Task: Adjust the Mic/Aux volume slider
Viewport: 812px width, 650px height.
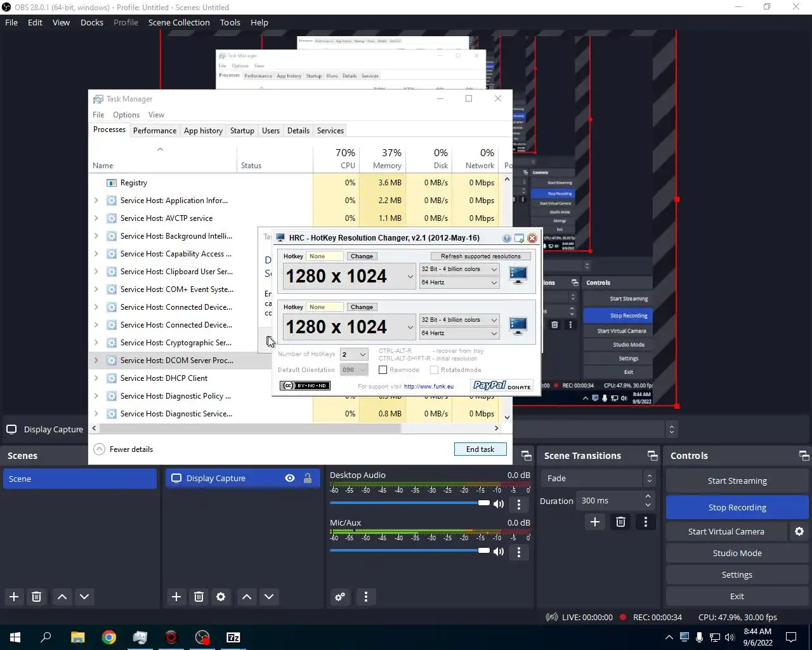Action: pos(410,550)
